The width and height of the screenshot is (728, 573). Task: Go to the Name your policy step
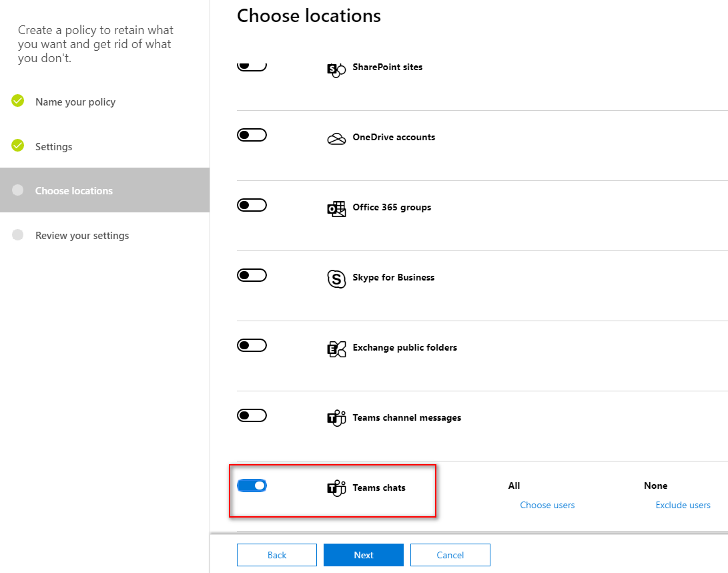(x=75, y=102)
